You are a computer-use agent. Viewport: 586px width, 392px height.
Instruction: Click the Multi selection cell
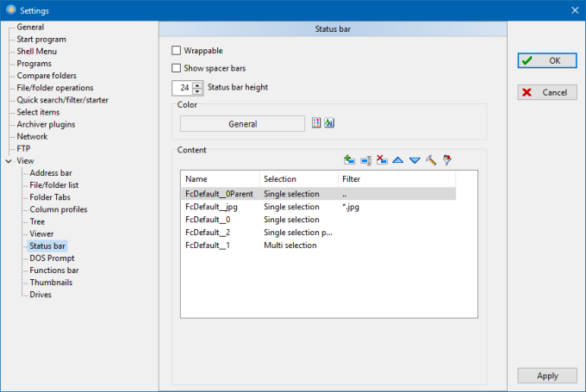click(290, 246)
